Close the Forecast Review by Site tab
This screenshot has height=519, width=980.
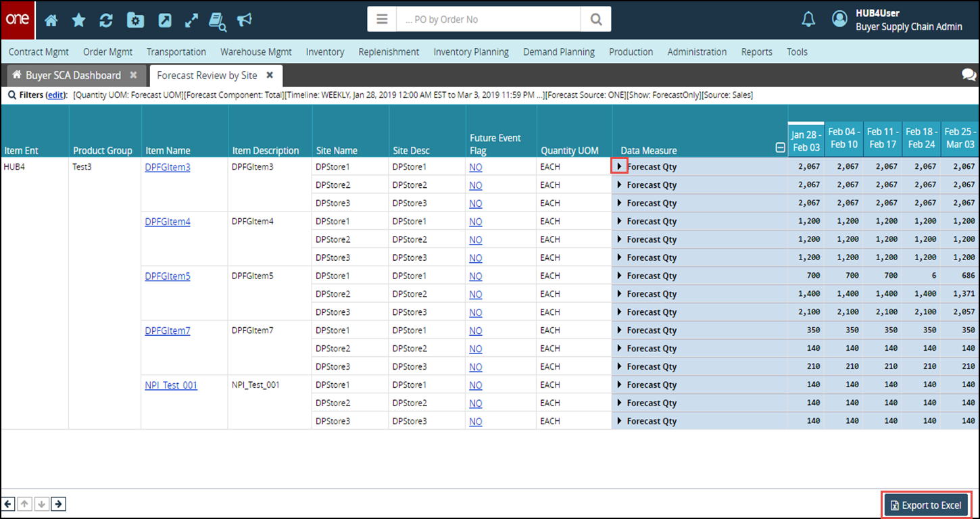pos(270,75)
